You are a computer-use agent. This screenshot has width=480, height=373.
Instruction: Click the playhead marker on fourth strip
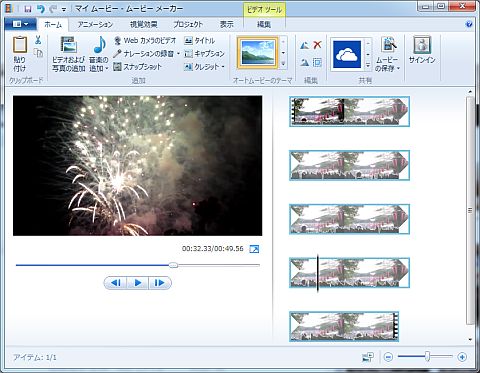pyautogui.click(x=318, y=273)
